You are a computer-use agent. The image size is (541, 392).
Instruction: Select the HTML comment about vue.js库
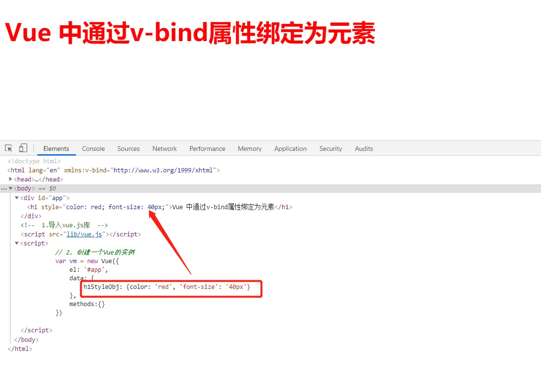pos(64,225)
